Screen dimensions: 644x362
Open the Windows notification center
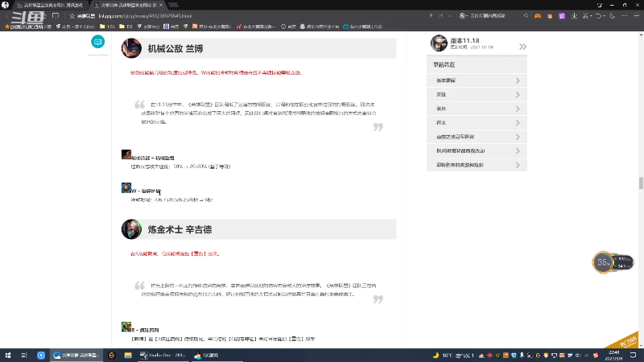(633, 355)
